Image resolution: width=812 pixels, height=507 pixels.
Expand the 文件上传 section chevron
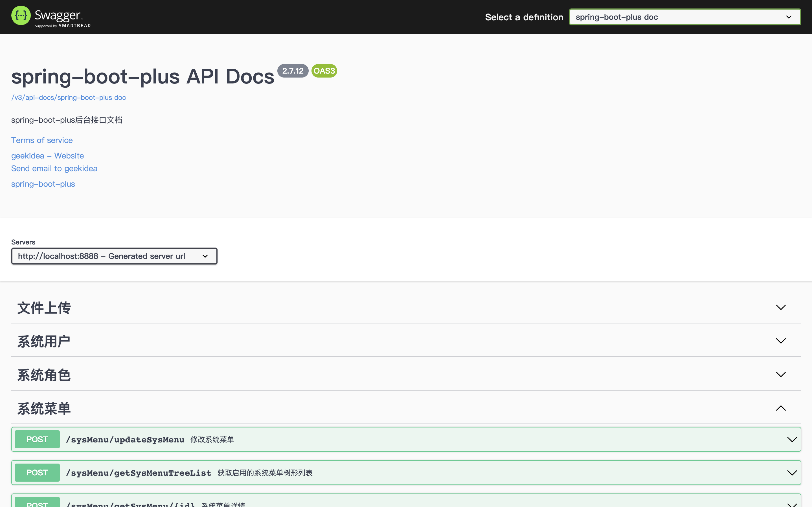[780, 307]
